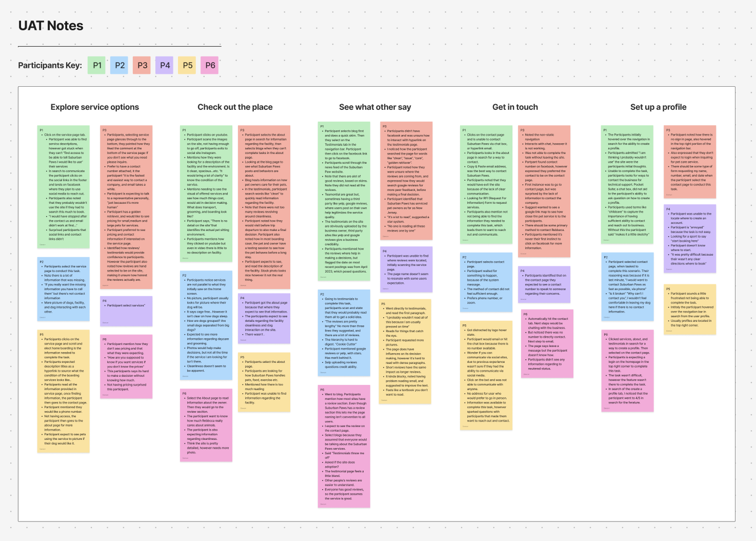Select the pink P6 key swatch
756x541 pixels.
(210, 65)
